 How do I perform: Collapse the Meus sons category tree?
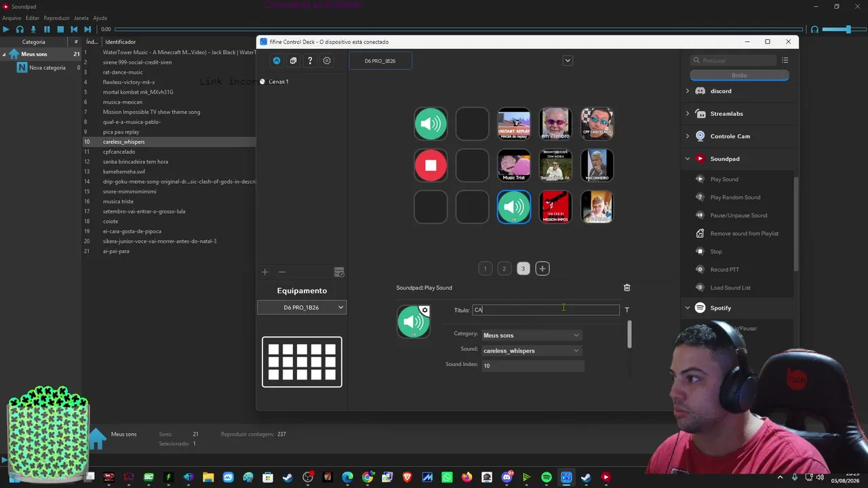(4, 54)
